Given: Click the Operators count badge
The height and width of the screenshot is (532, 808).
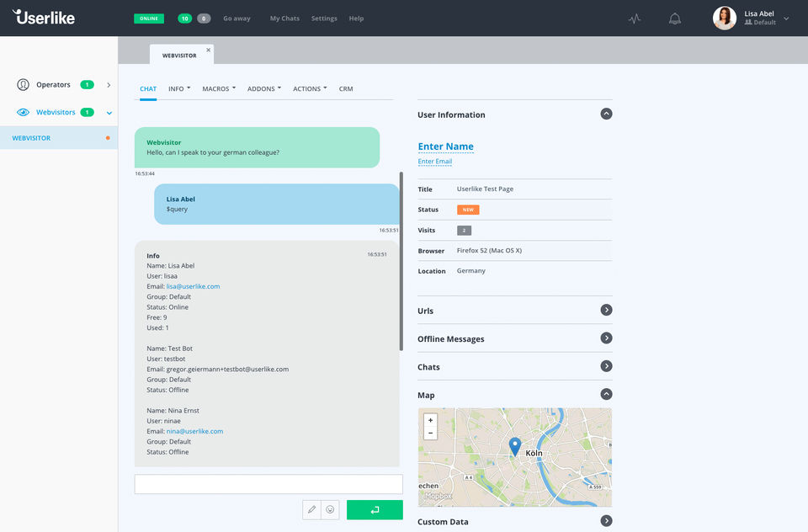Looking at the screenshot, I should click(x=87, y=84).
